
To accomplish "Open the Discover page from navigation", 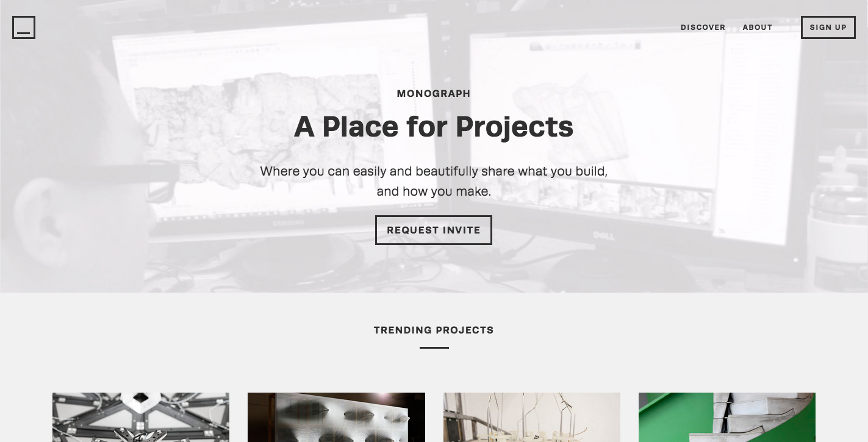I will tap(703, 27).
